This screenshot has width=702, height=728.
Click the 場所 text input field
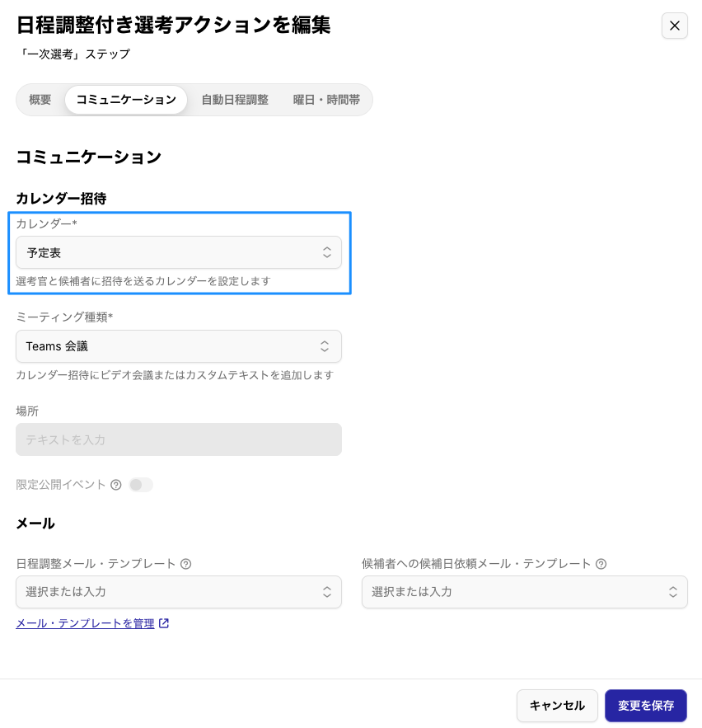pos(178,439)
